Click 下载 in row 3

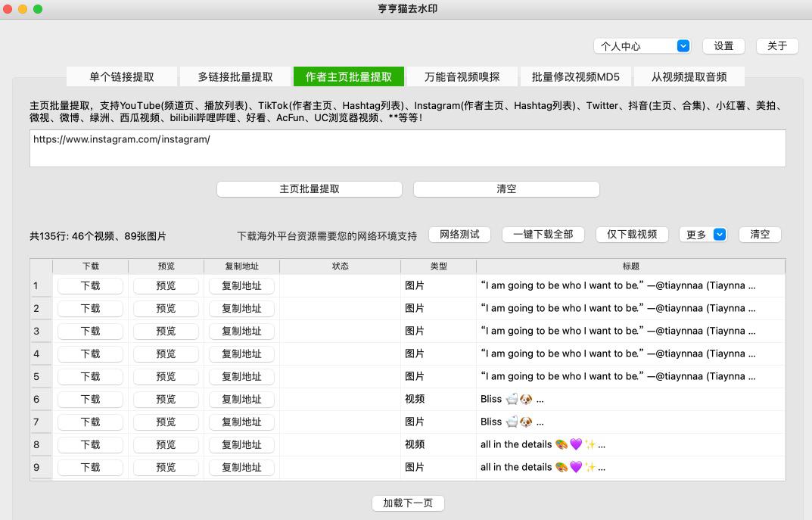click(x=90, y=332)
